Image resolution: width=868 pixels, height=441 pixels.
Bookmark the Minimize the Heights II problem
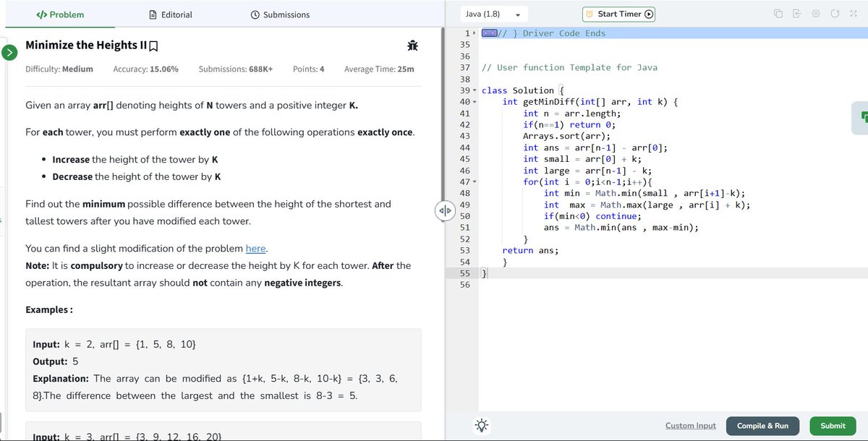153,46
